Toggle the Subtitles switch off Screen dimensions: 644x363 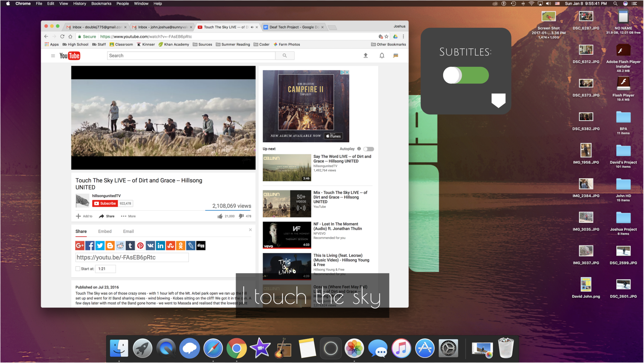point(466,75)
